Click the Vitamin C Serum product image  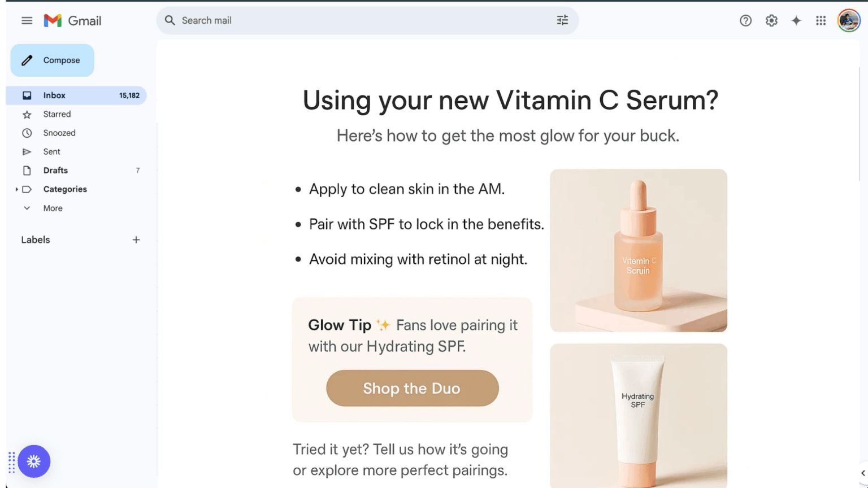639,250
